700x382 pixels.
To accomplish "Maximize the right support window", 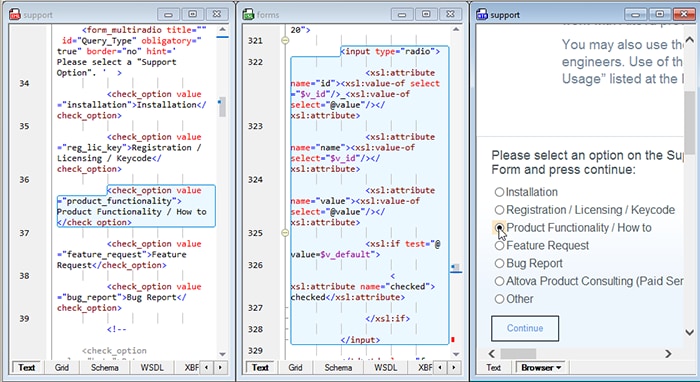I will click(659, 14).
